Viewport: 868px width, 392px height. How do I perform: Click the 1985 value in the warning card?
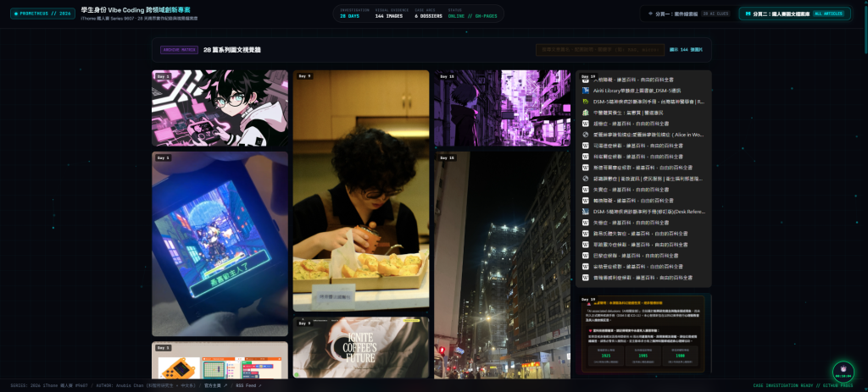pos(643,356)
